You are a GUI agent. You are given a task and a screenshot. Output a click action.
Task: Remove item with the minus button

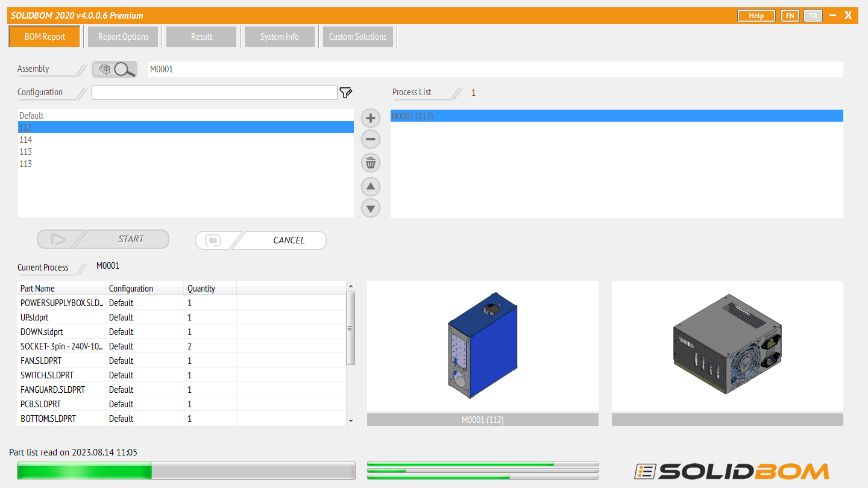[371, 140]
